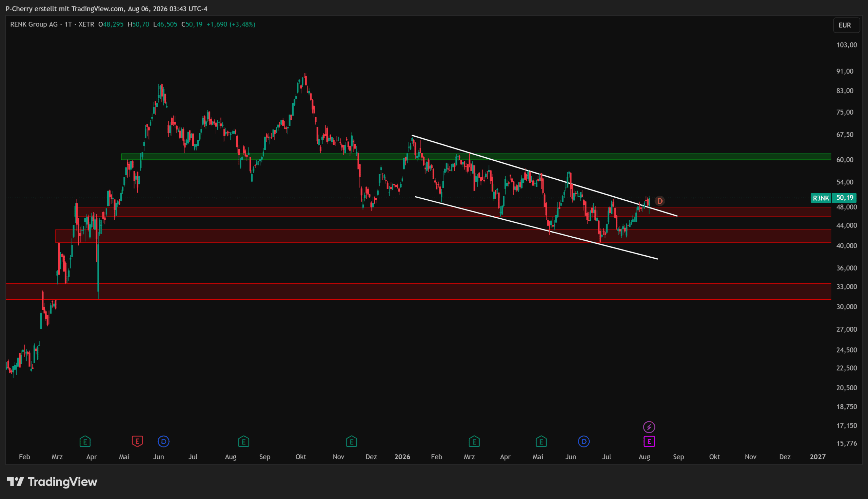Click the 22,500 price axis label
The width and height of the screenshot is (868, 499).
point(847,368)
